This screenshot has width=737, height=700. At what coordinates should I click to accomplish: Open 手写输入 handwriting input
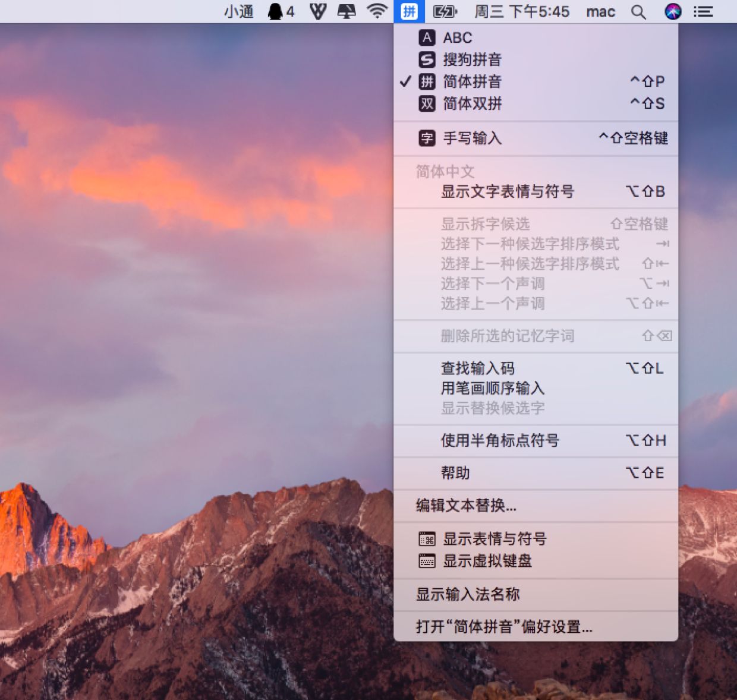pos(536,138)
